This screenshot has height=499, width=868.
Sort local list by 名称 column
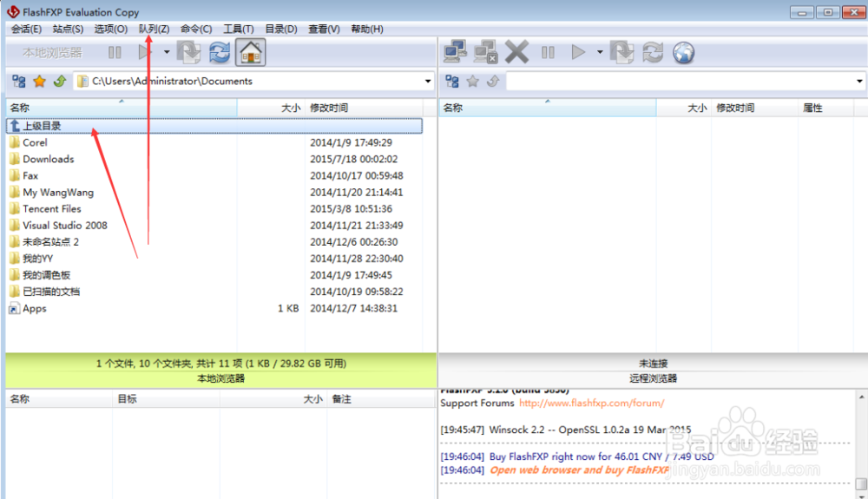coord(122,108)
